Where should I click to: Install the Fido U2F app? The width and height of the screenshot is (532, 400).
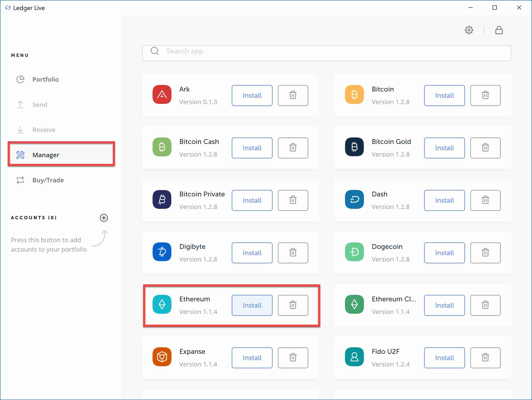coord(444,357)
